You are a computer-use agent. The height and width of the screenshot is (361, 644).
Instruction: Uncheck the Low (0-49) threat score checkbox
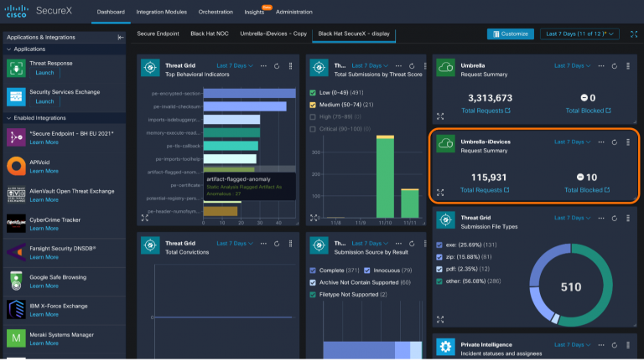pyautogui.click(x=313, y=93)
